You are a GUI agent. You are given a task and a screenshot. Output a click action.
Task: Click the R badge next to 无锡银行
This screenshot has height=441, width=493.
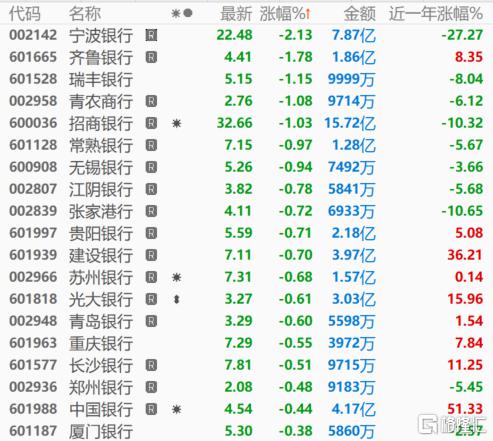(x=151, y=167)
